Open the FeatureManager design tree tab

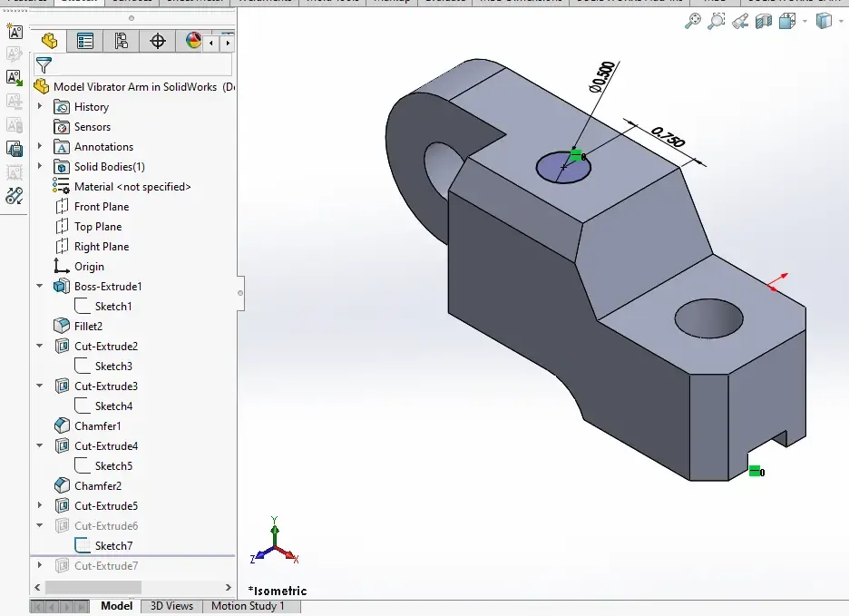point(49,41)
